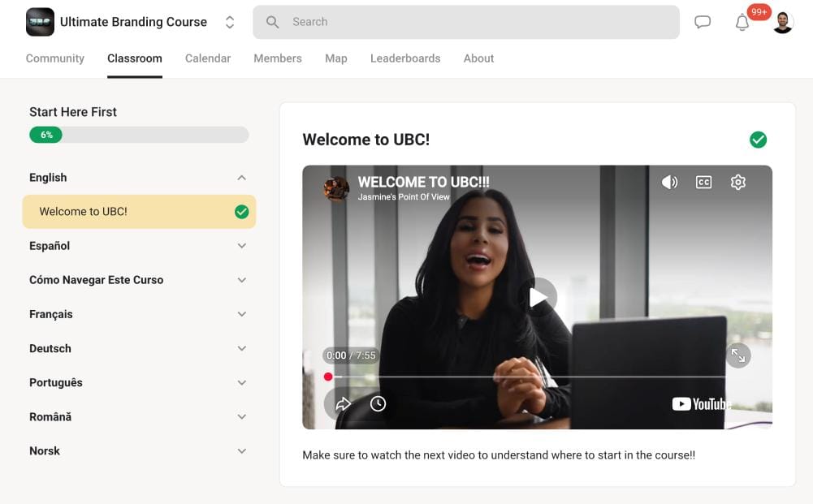The width and height of the screenshot is (813, 504).
Task: Expand the Español section
Action: point(138,246)
